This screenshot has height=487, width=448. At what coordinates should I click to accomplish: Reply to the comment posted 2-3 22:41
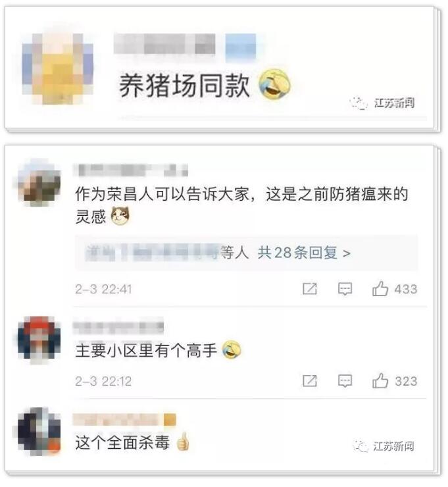pyautogui.click(x=345, y=289)
